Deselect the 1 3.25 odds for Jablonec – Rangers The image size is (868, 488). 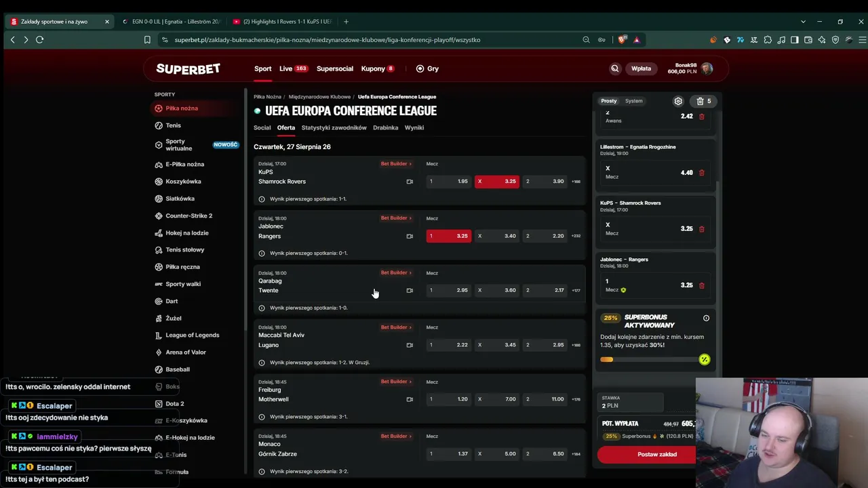[448, 236]
